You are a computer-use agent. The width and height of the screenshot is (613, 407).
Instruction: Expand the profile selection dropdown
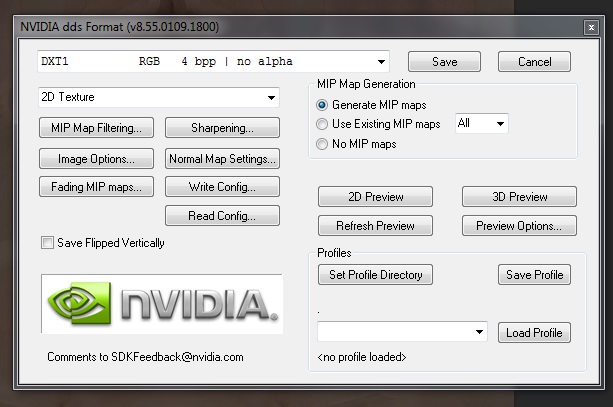point(402,332)
